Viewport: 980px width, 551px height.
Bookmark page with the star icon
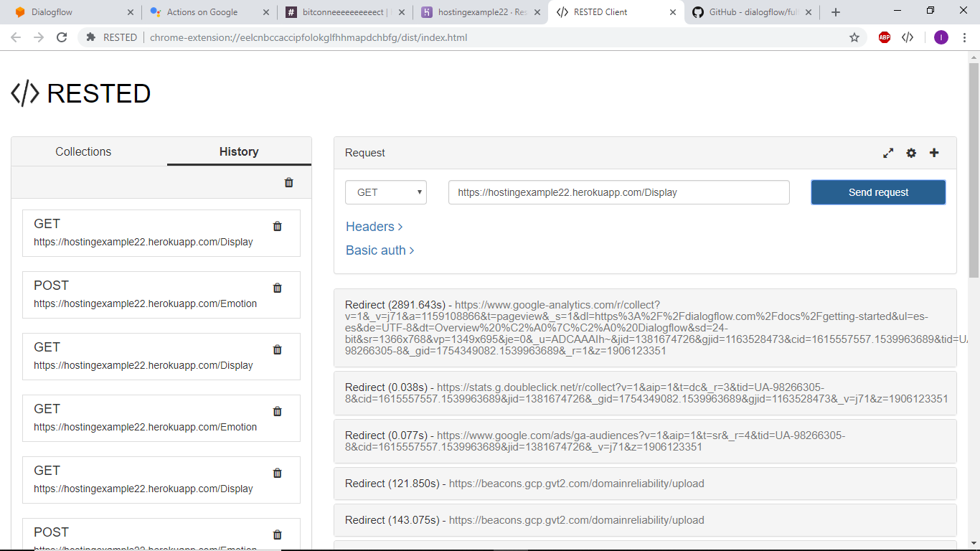tap(854, 37)
